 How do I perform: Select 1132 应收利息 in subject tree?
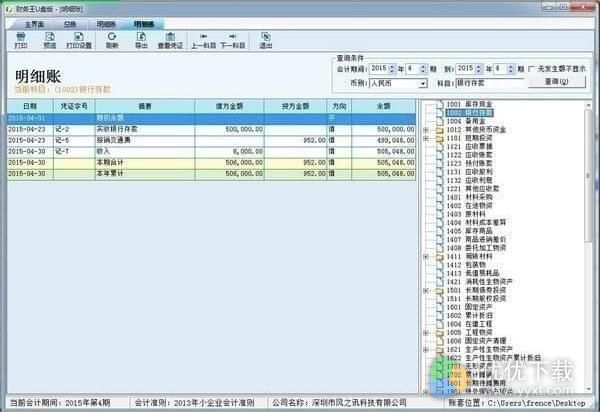pos(470,180)
